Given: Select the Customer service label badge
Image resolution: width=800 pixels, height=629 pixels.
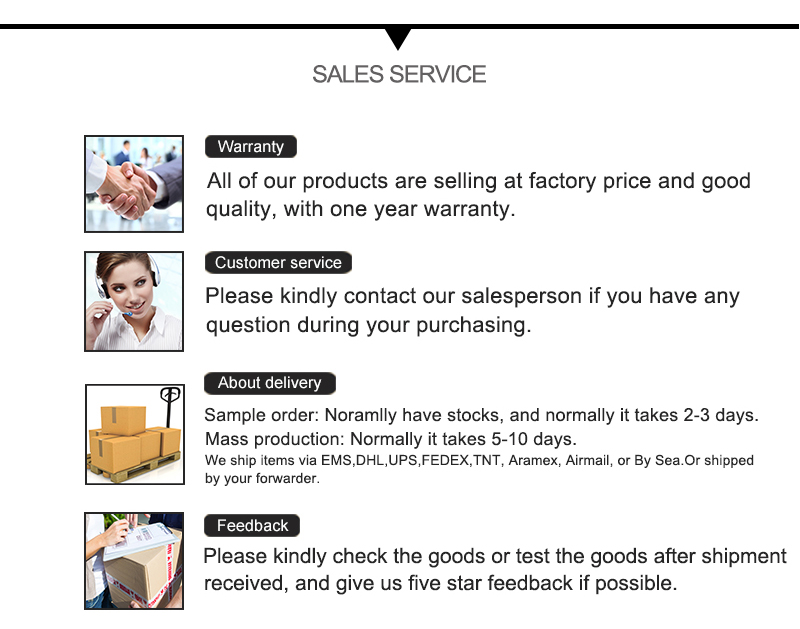Looking at the screenshot, I should coord(278,263).
